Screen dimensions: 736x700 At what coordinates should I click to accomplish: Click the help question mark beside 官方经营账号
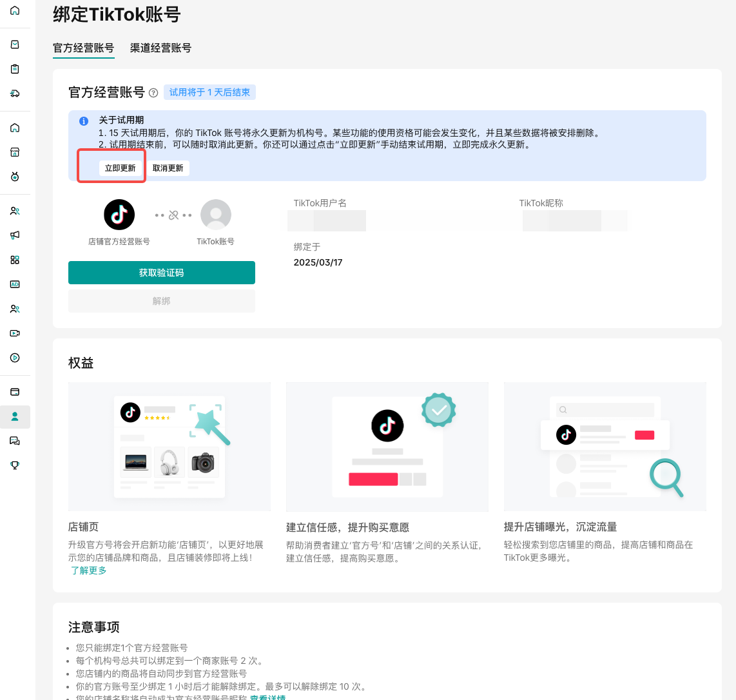(153, 93)
